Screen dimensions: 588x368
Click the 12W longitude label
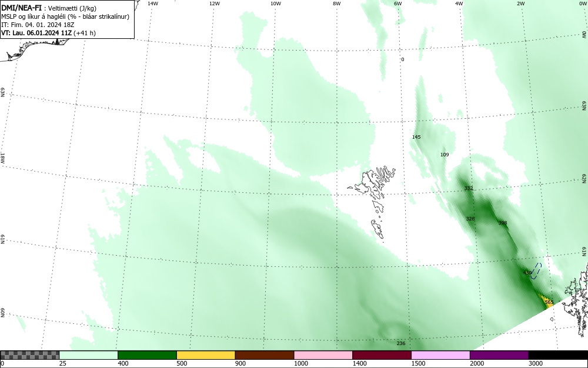pyautogui.click(x=214, y=4)
